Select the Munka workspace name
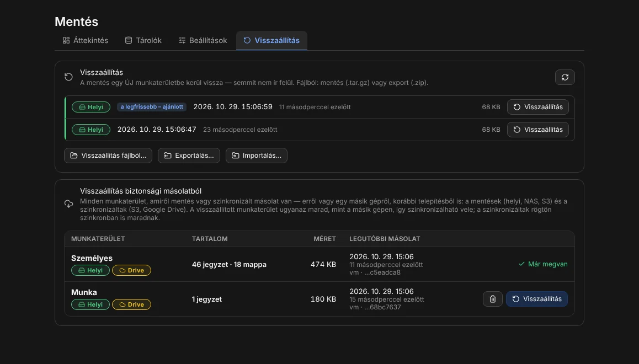This screenshot has height=364, width=639. (x=84, y=292)
